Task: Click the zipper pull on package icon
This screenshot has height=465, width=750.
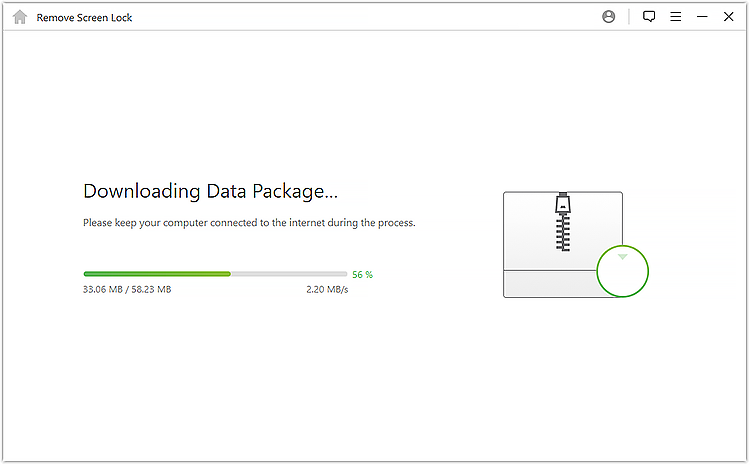Action: (563, 203)
